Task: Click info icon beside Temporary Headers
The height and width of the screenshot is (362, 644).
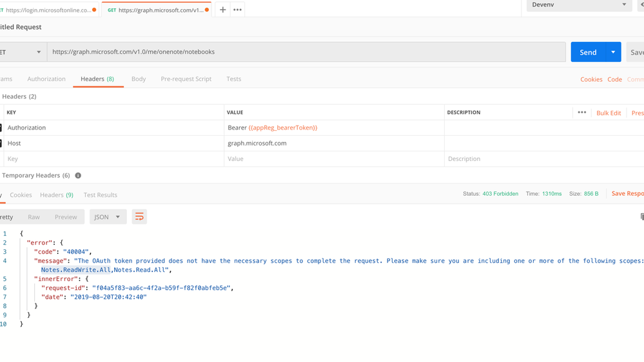Action: pos(78,175)
